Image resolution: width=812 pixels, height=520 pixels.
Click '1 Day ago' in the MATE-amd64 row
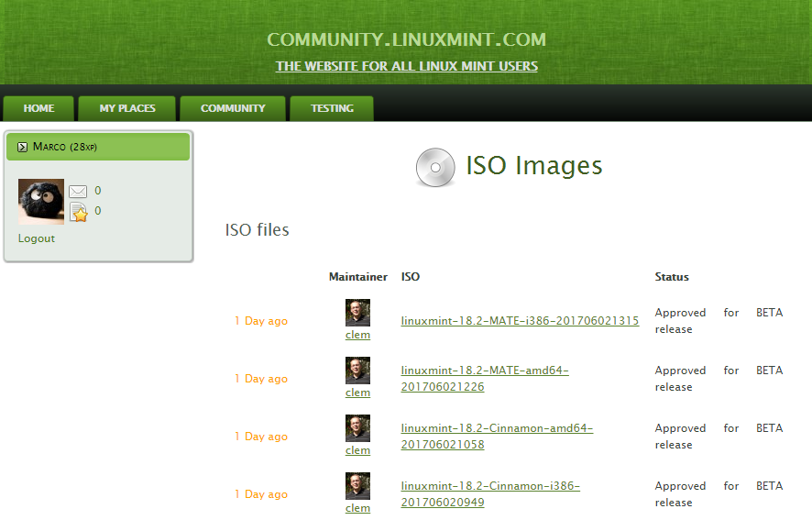click(x=261, y=379)
